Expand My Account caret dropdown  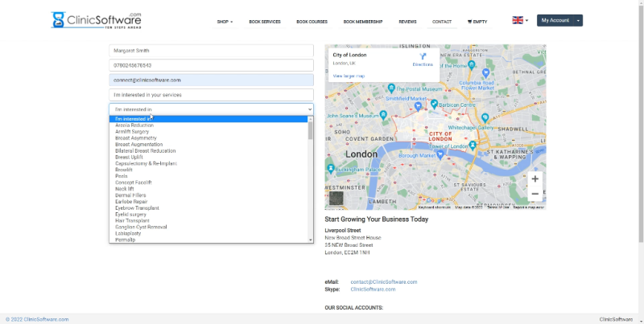[578, 21]
